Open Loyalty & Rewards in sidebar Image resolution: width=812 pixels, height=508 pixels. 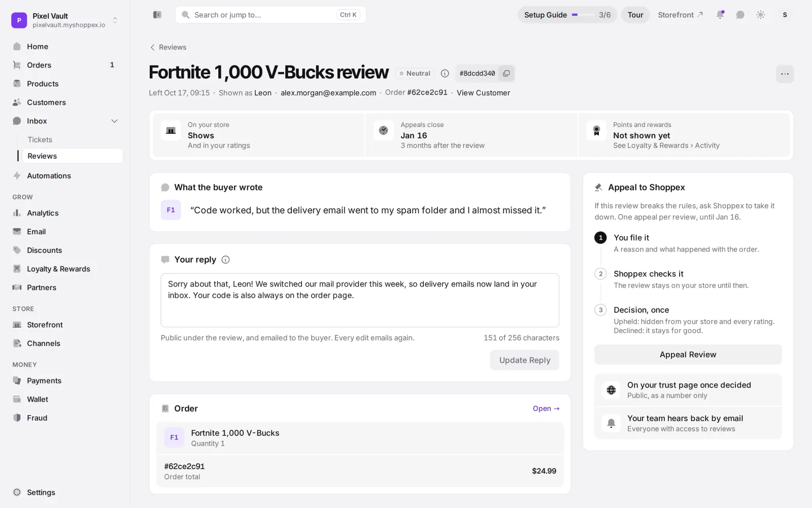[x=65, y=269]
